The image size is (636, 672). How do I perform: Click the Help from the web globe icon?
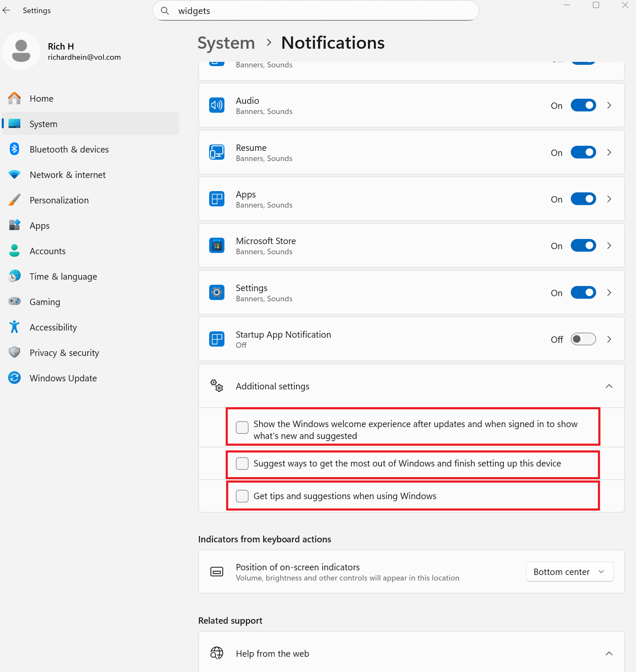[217, 653]
